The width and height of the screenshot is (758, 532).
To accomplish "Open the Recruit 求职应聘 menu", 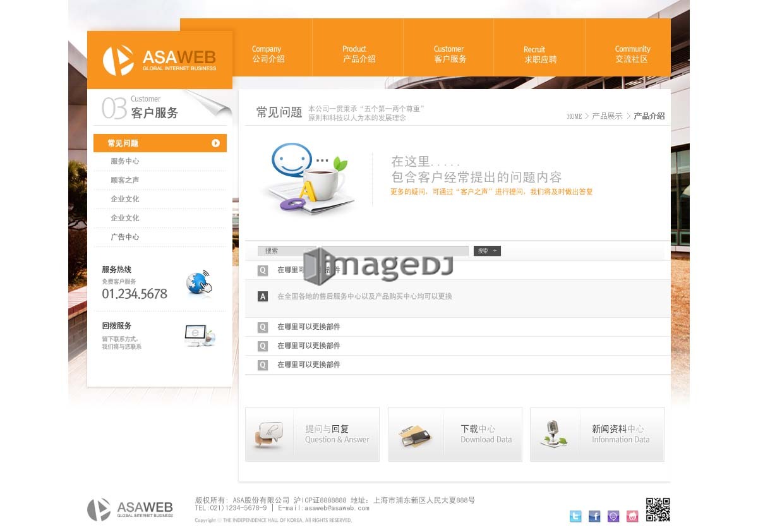I will click(x=539, y=54).
